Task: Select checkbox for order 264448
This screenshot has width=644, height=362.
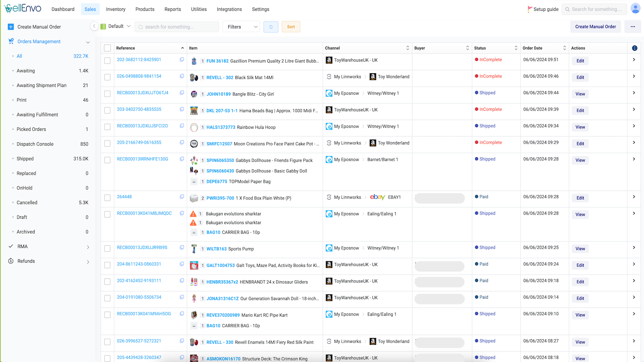Action: 107,198
